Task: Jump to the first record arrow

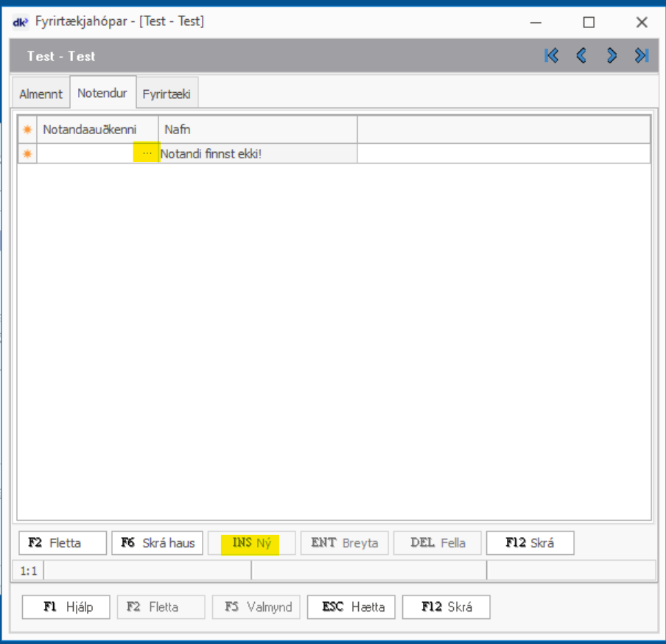Action: [551, 56]
